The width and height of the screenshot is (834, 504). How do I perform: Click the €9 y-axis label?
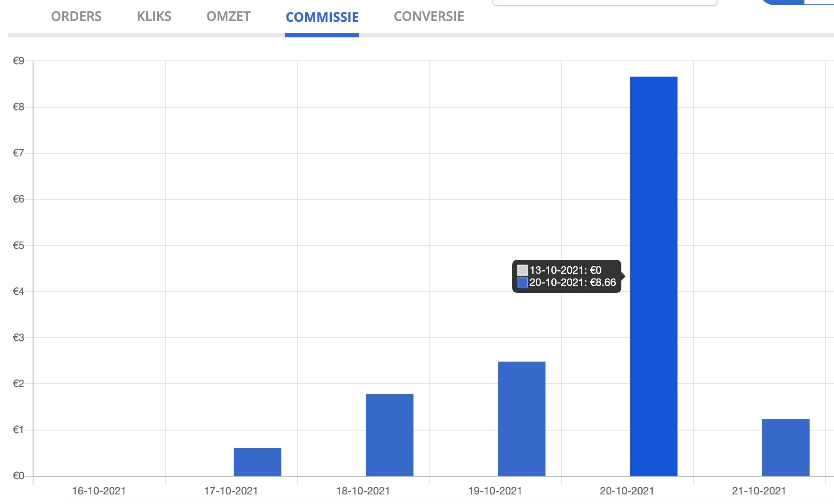pyautogui.click(x=19, y=61)
